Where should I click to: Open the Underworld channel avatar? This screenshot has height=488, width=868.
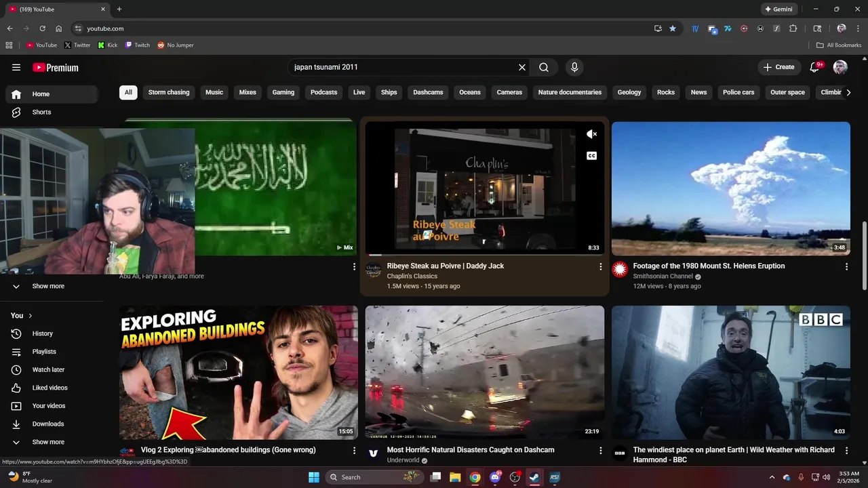coord(374,453)
